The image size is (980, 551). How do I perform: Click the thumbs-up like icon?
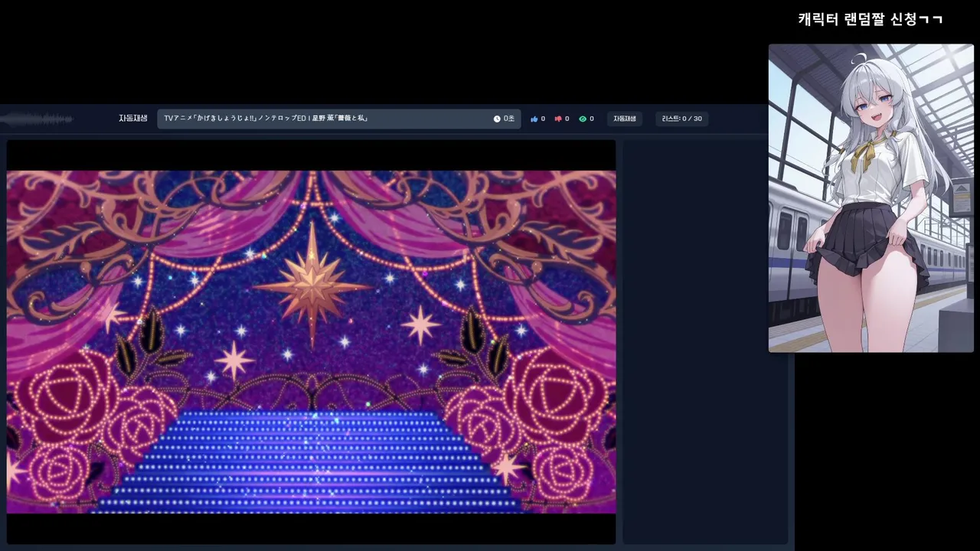point(534,119)
